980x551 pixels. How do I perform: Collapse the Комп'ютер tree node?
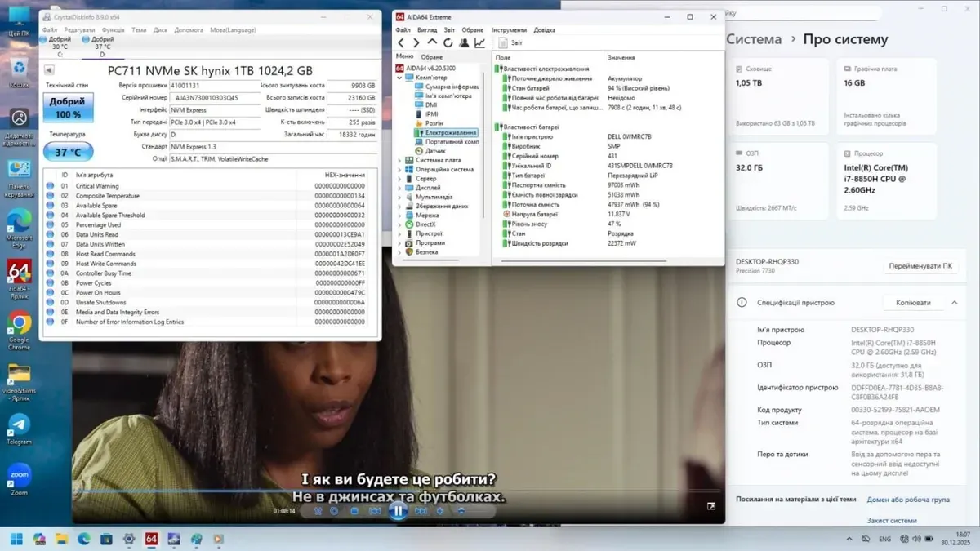coord(399,78)
